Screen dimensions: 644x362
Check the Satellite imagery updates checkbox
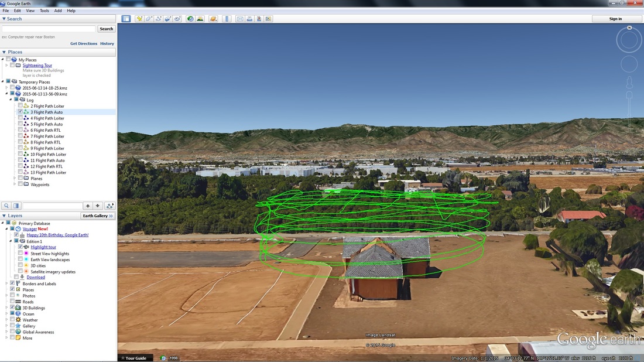coord(20,272)
